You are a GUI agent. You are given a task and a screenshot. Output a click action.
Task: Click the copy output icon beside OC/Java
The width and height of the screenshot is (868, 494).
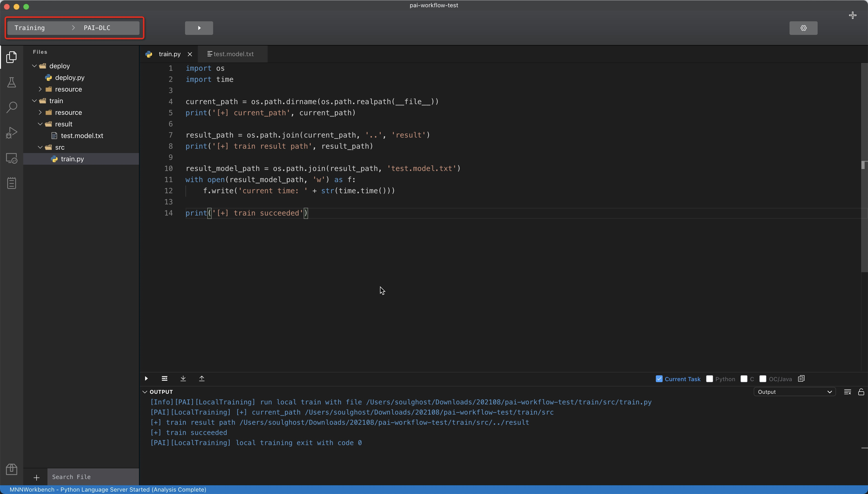801,379
